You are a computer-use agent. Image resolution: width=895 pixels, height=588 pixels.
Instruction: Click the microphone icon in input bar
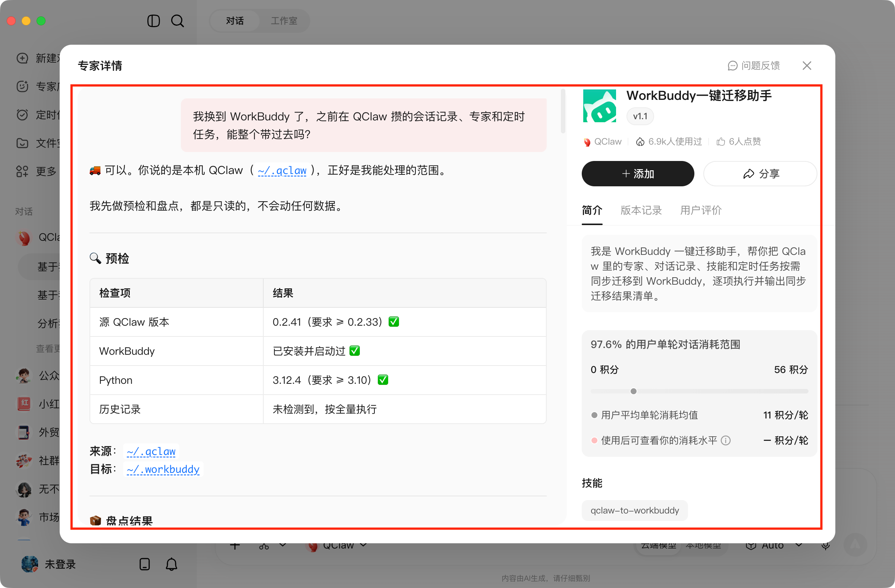[825, 546]
